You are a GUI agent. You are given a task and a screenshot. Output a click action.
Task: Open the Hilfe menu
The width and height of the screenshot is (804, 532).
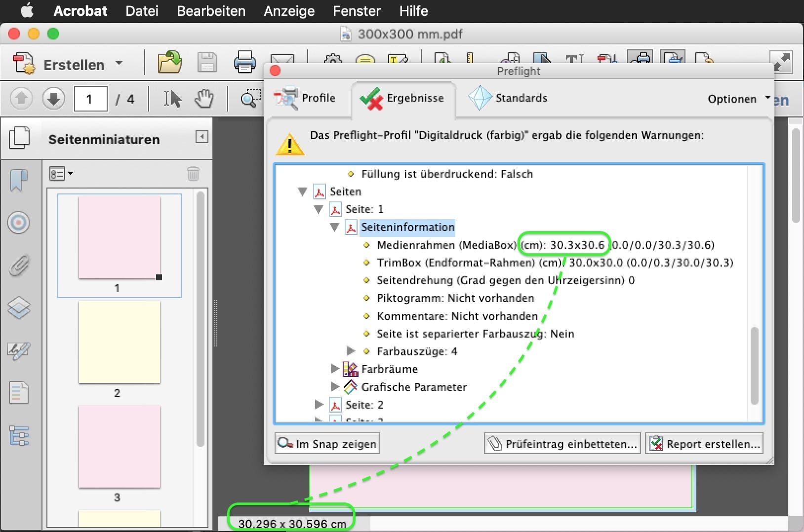point(413,11)
